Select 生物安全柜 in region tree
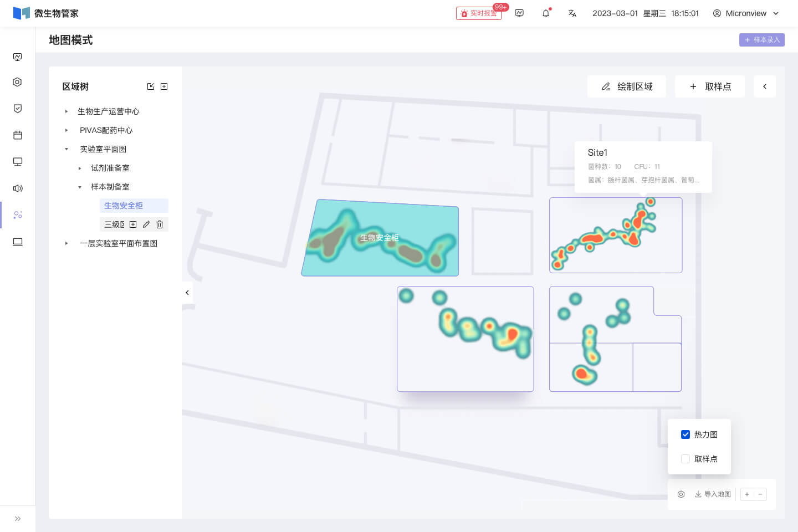This screenshot has width=798, height=532. 124,206
